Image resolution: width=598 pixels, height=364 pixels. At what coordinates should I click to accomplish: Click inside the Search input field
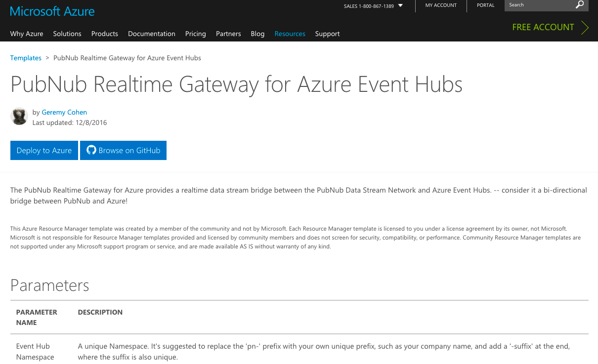tap(539, 5)
